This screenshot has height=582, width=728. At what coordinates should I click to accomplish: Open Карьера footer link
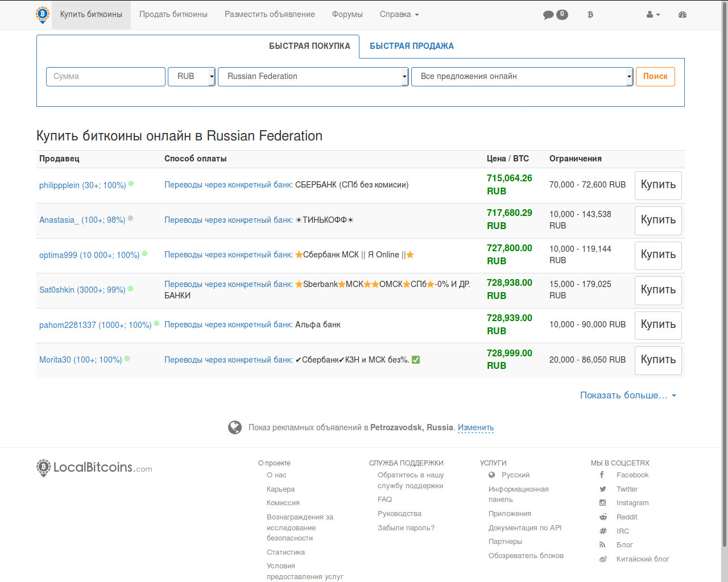click(280, 489)
